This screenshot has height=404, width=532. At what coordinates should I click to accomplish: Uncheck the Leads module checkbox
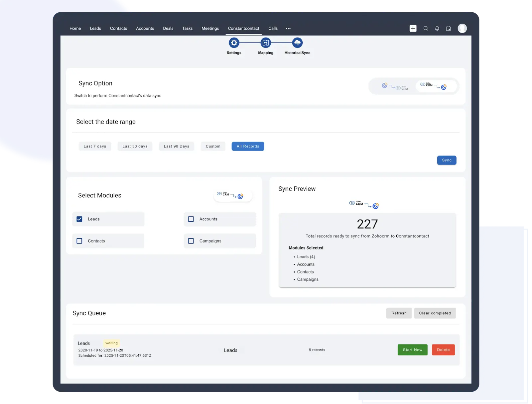pyautogui.click(x=79, y=219)
